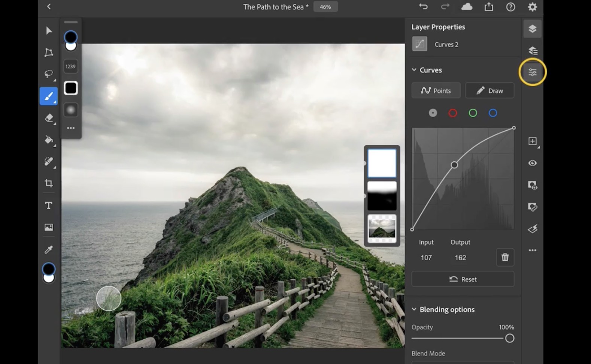The image size is (591, 364).
Task: Select the Crop tool
Action: (x=49, y=183)
